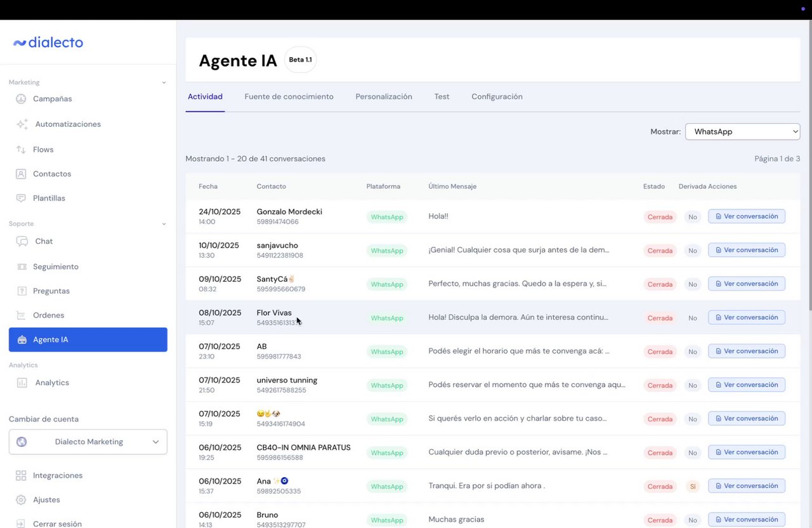Switch to Fuente de conocimiento tab
Viewport: 812px width, 528px height.
coord(289,96)
